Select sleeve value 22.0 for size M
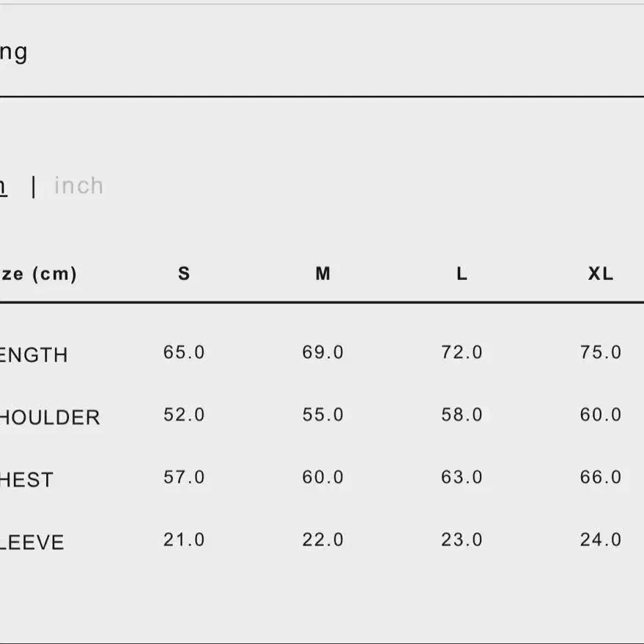 (323, 540)
